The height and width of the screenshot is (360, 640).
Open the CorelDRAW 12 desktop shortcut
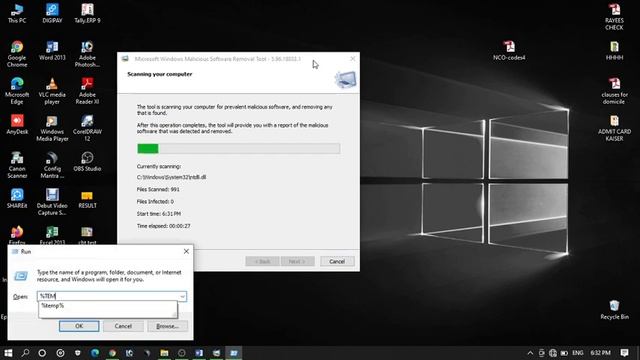pos(87,128)
